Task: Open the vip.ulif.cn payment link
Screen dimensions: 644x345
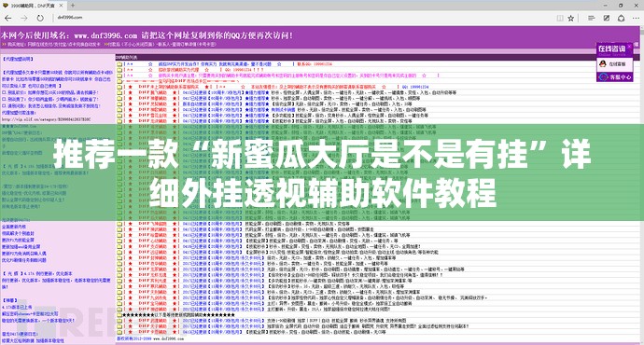Action: 46,119
